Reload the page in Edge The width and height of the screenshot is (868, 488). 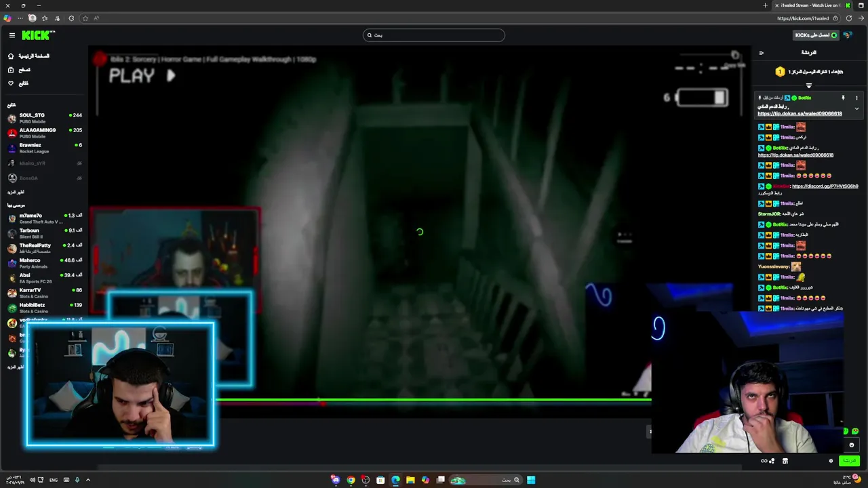849,18
